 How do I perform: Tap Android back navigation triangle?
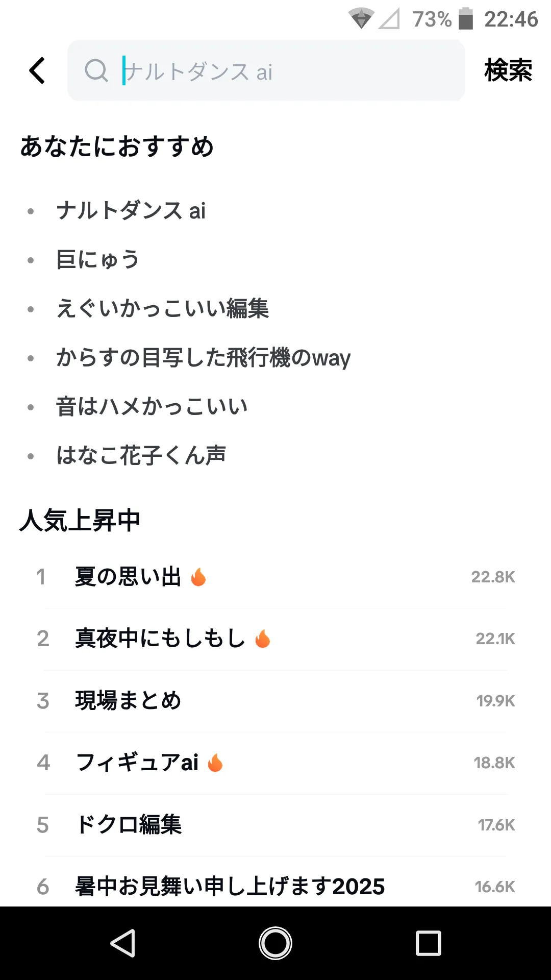pos(123,943)
